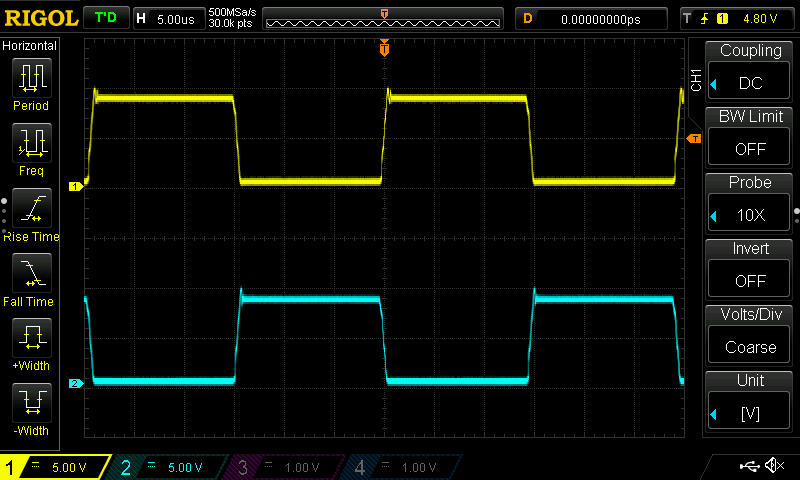Choose the Fall Time measurement
Image resolution: width=800 pixels, height=480 pixels.
pyautogui.click(x=31, y=275)
